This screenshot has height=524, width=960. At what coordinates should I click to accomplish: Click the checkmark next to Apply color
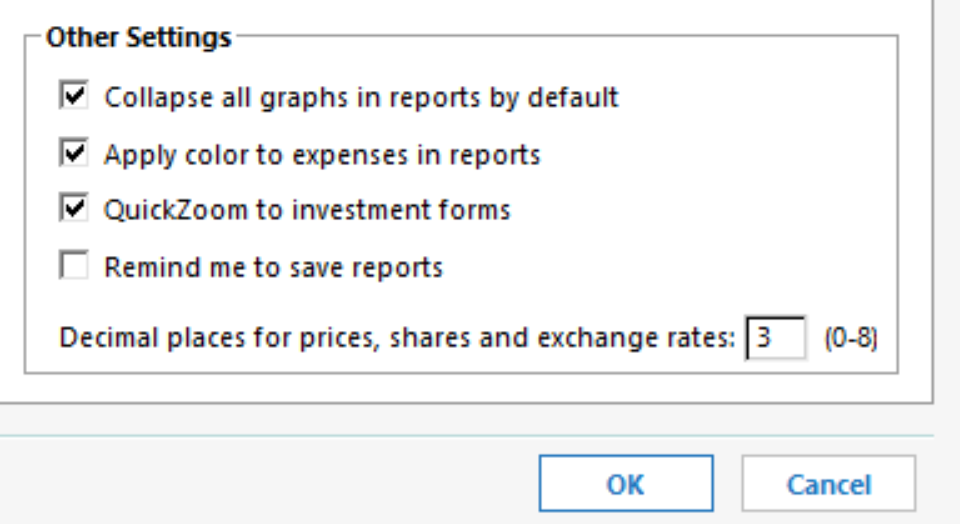[x=74, y=152]
